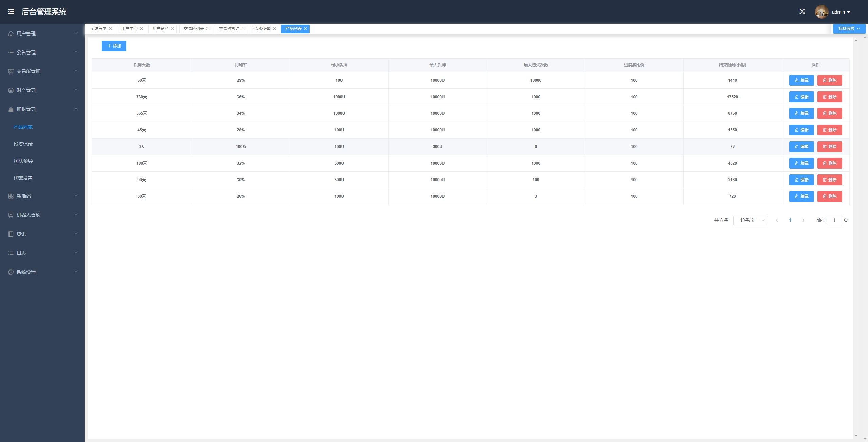The width and height of the screenshot is (868, 442).
Task: Click the admin avatar picture
Action: [821, 12]
